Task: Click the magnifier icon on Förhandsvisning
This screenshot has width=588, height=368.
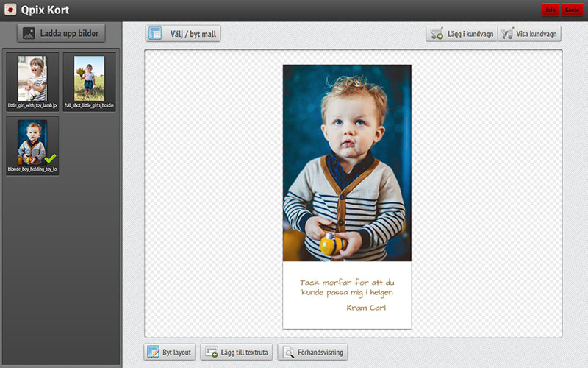Action: point(287,353)
